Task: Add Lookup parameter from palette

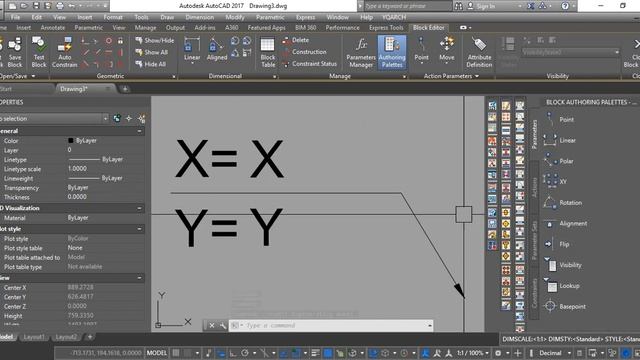Action: tap(562, 286)
